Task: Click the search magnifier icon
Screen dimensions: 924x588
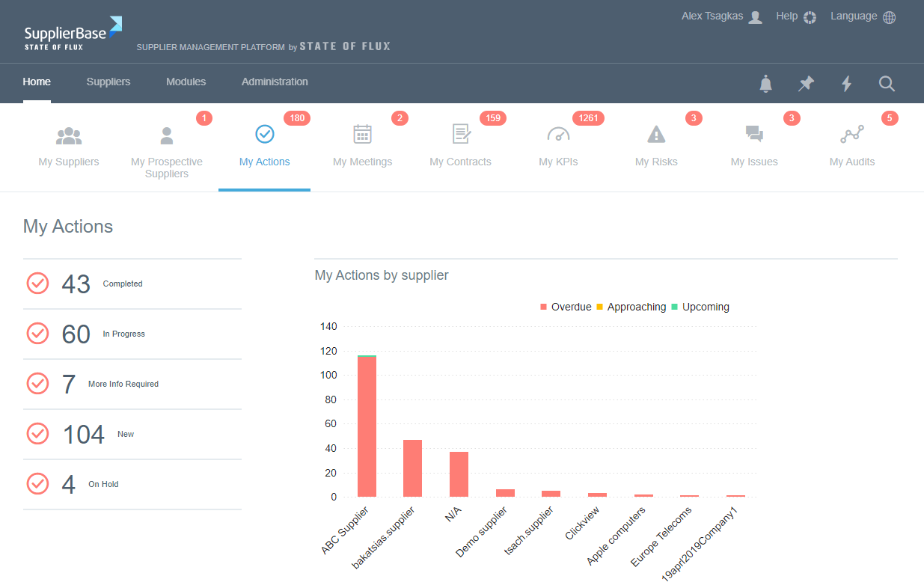Action: (x=887, y=84)
